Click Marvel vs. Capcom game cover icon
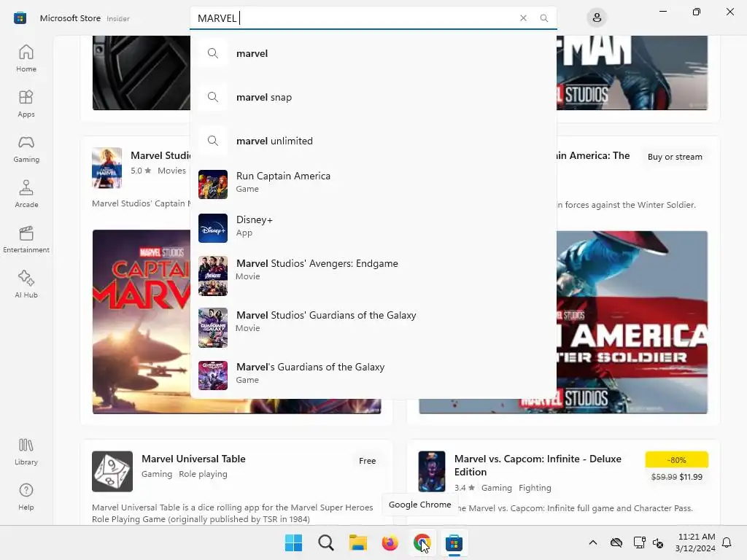Viewport: 747px width, 560px height. click(x=432, y=472)
